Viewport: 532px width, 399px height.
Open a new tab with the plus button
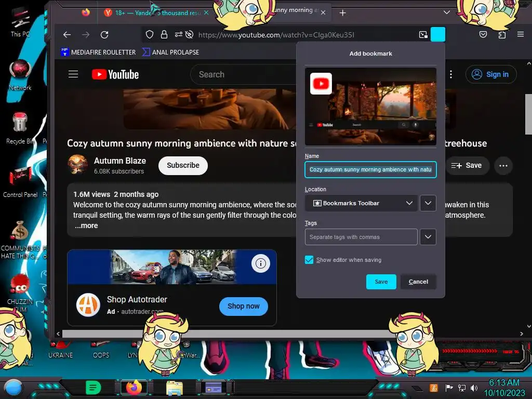tap(343, 13)
